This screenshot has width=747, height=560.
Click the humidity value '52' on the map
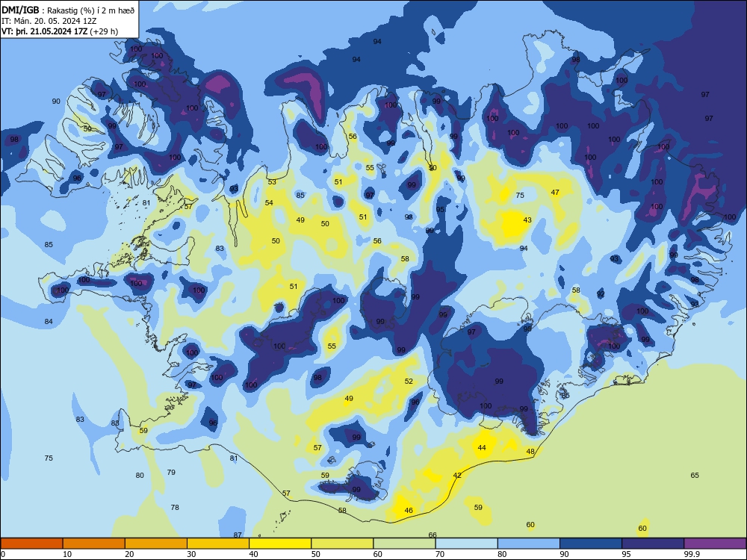click(409, 381)
